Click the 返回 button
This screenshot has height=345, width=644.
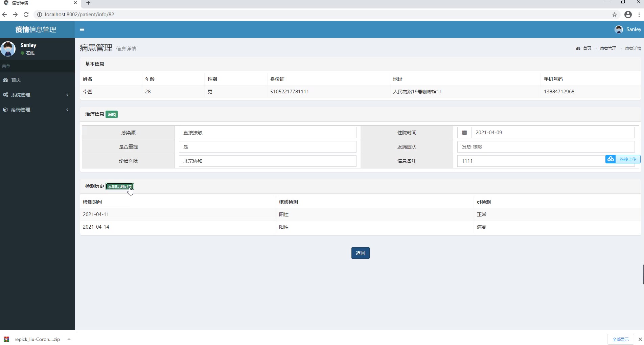pyautogui.click(x=360, y=253)
